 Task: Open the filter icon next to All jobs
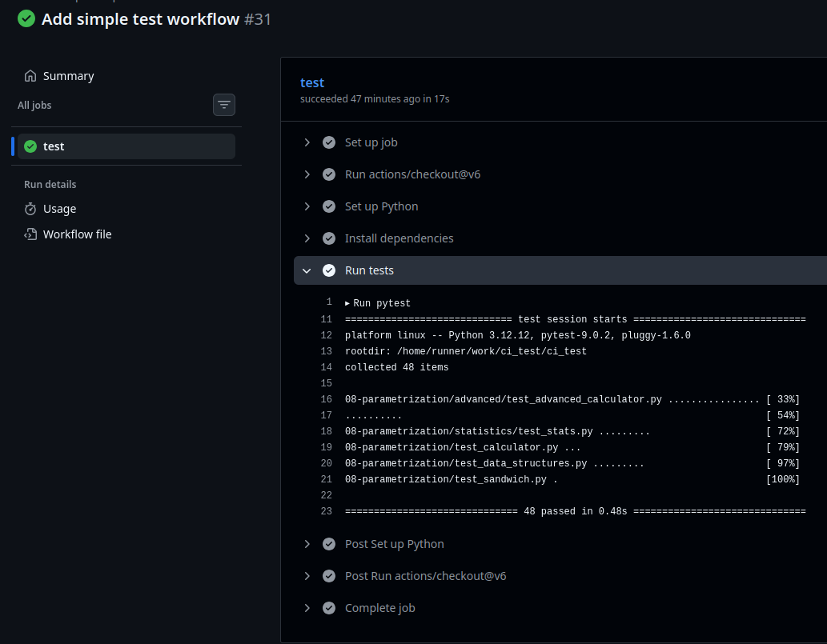[223, 105]
